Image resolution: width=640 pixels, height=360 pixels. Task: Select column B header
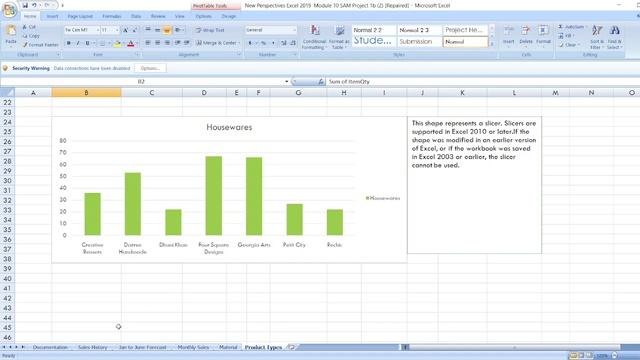click(x=86, y=93)
